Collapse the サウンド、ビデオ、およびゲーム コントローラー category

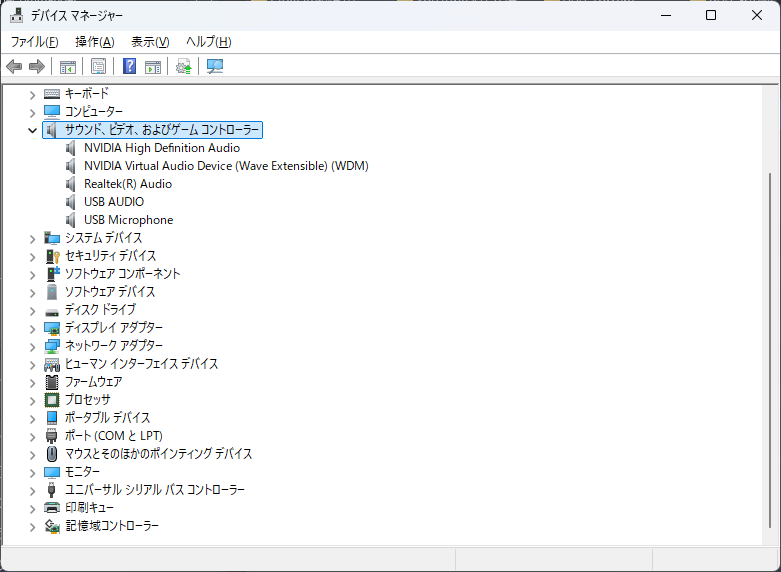[33, 130]
